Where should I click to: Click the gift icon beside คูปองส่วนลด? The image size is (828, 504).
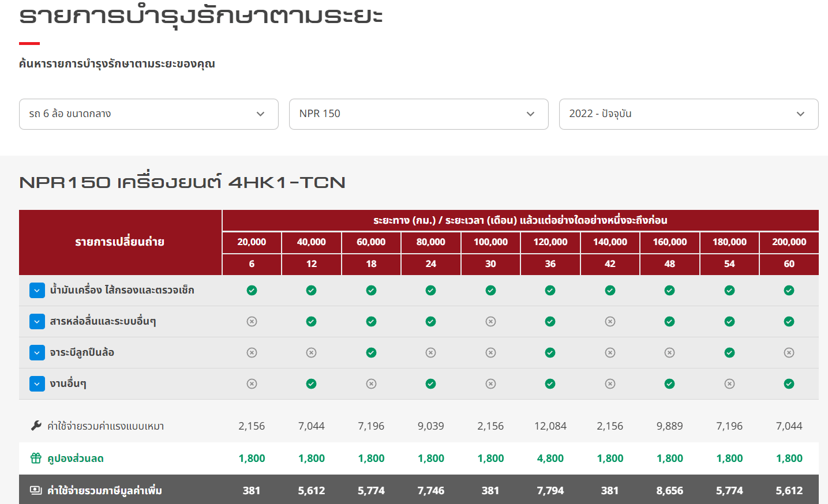coord(36,458)
